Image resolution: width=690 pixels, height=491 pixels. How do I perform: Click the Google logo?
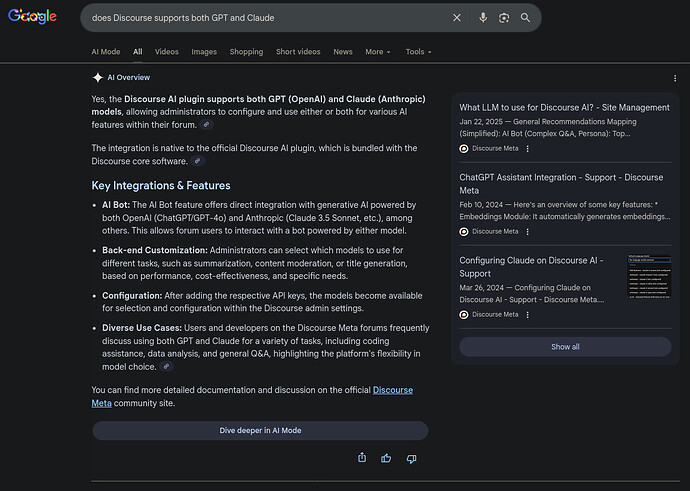click(33, 17)
